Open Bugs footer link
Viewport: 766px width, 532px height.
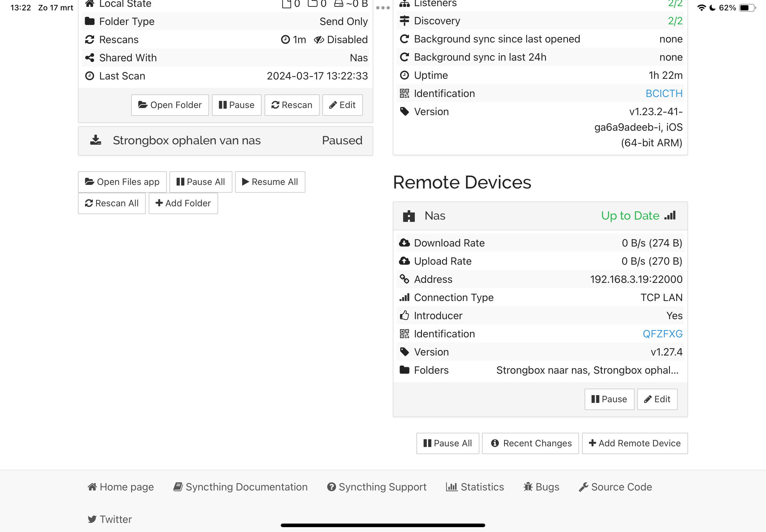point(541,487)
